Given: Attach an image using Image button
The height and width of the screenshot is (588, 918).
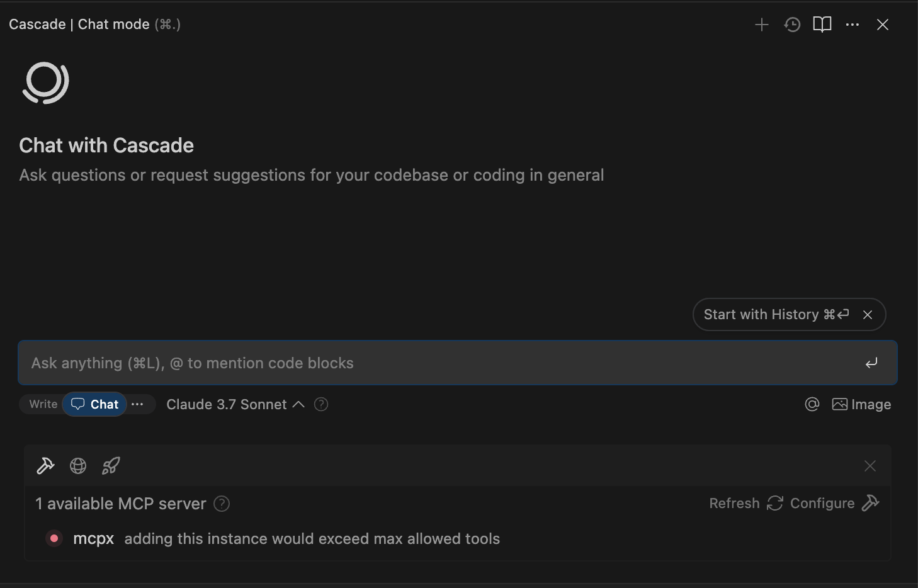Looking at the screenshot, I should coord(861,404).
